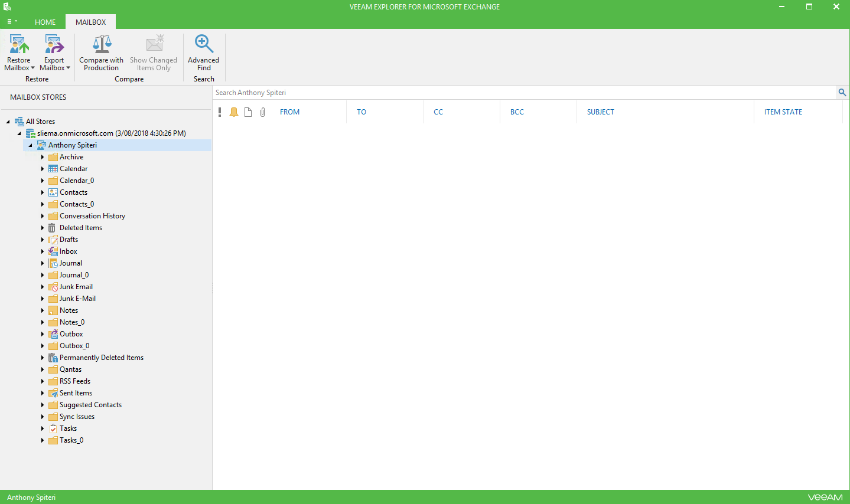850x504 pixels.
Task: Click the importance exclamation column icon
Action: point(220,112)
